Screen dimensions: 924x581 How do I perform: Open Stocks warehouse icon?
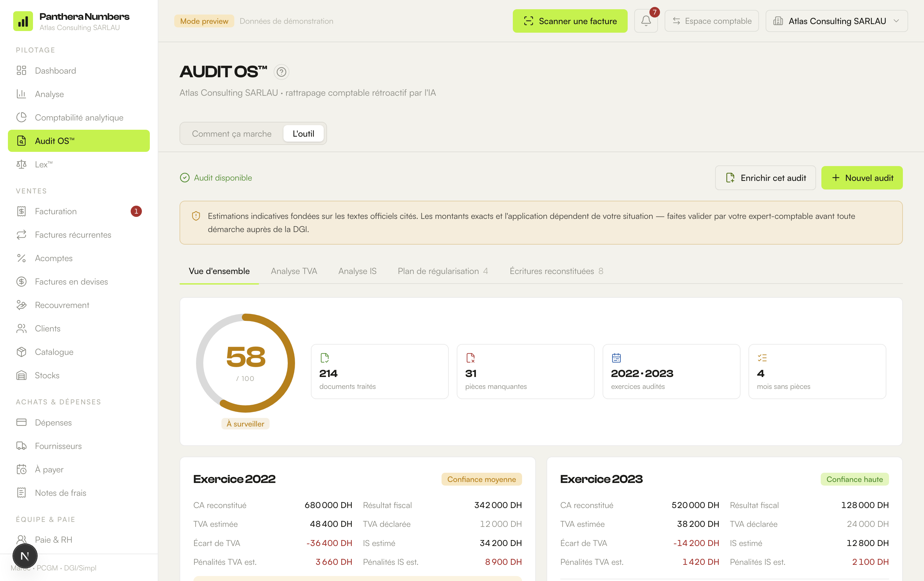[21, 375]
